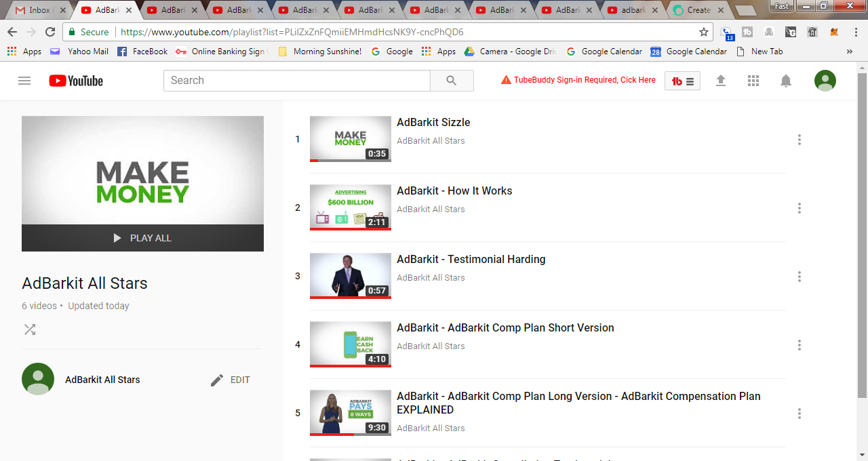Open the YouTube apps grid

click(753, 81)
